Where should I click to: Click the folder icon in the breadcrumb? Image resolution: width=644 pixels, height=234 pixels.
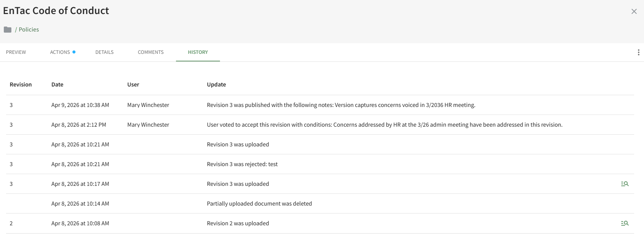click(8, 30)
